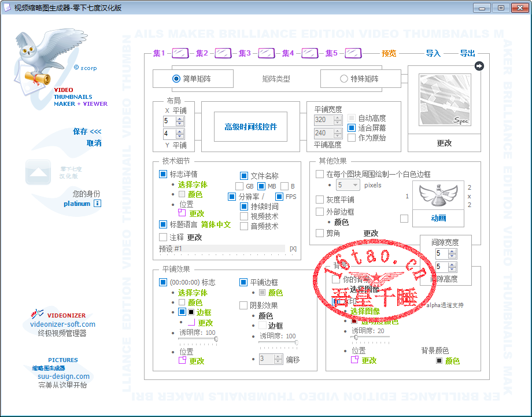Toggle the 文件名称 checkbox
This screenshot has height=417, width=532.
[x=244, y=176]
